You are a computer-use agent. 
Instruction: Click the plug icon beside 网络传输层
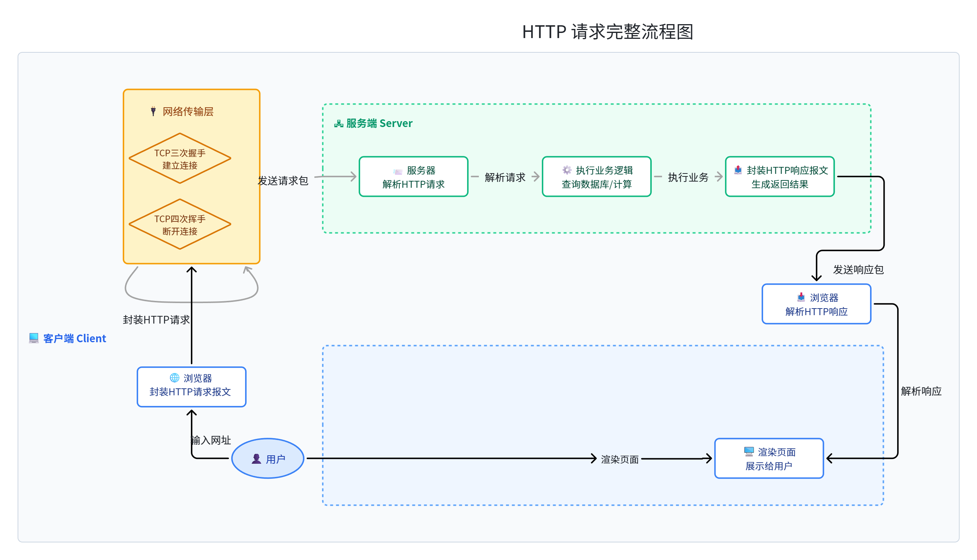coord(153,111)
